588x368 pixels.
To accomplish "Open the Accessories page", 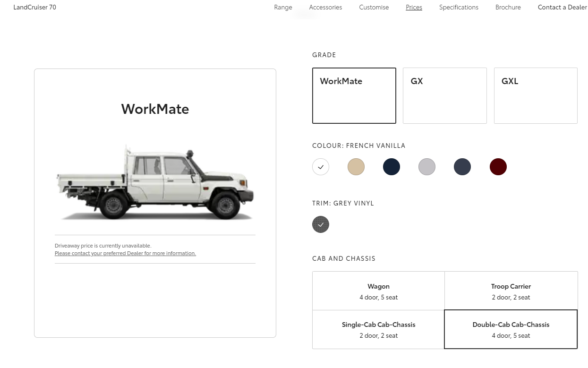I will tap(325, 7).
